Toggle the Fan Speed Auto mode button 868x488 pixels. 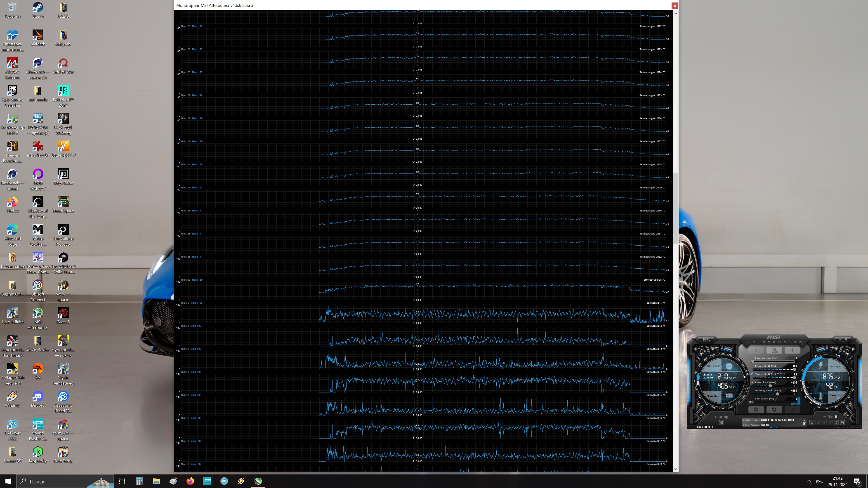coord(797,404)
